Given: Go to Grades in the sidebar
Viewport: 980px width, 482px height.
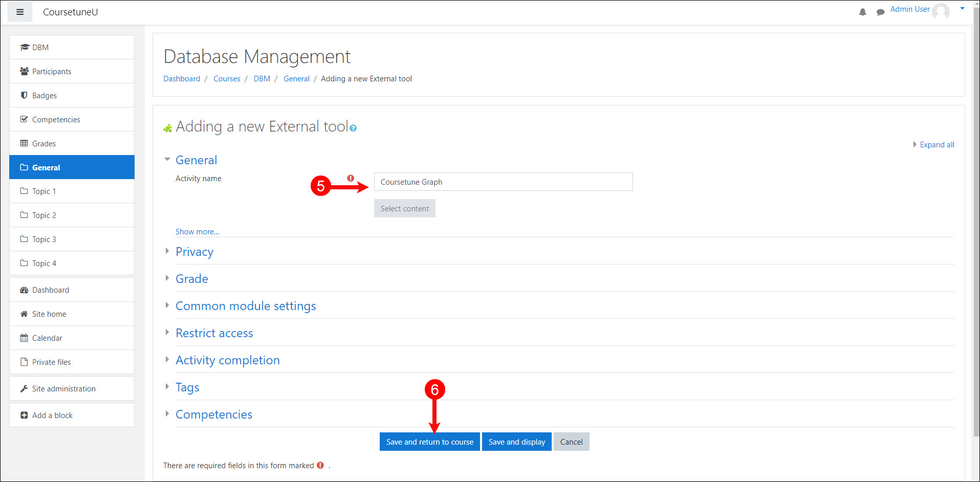Looking at the screenshot, I should tap(43, 144).
